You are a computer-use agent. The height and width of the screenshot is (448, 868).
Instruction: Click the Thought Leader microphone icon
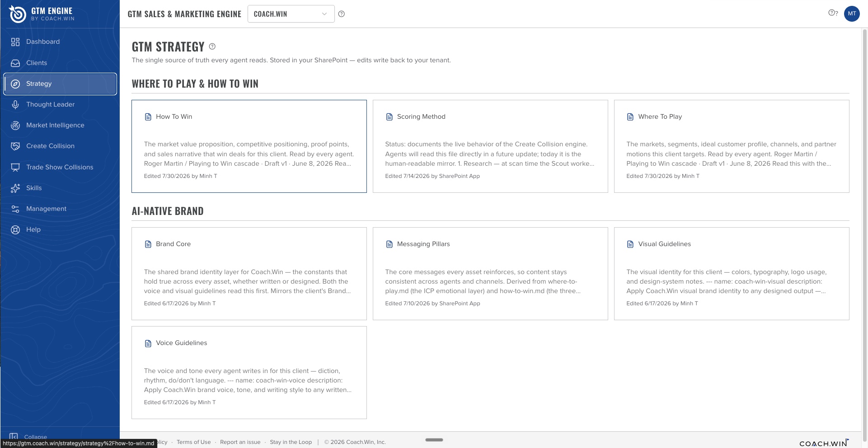point(15,105)
